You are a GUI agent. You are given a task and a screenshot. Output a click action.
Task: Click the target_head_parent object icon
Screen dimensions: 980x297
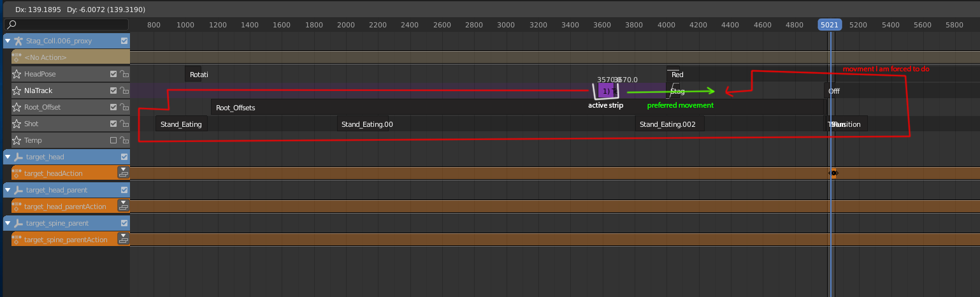pyautogui.click(x=18, y=190)
